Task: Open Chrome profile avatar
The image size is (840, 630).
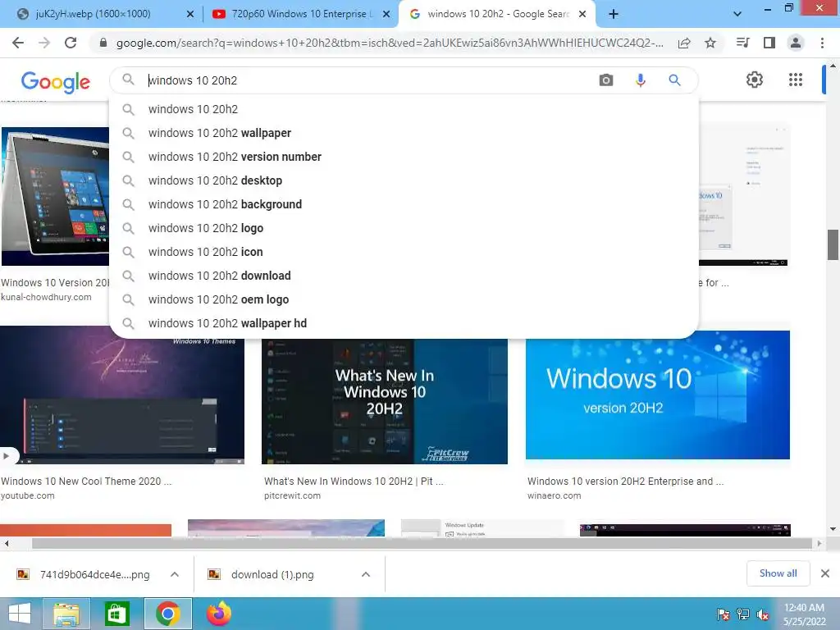Action: pos(796,43)
